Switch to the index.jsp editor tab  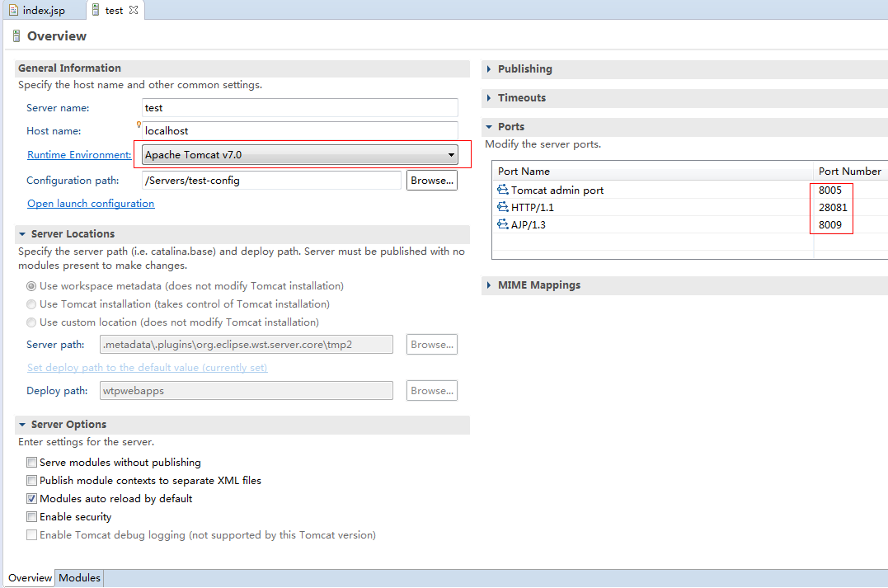tap(44, 10)
